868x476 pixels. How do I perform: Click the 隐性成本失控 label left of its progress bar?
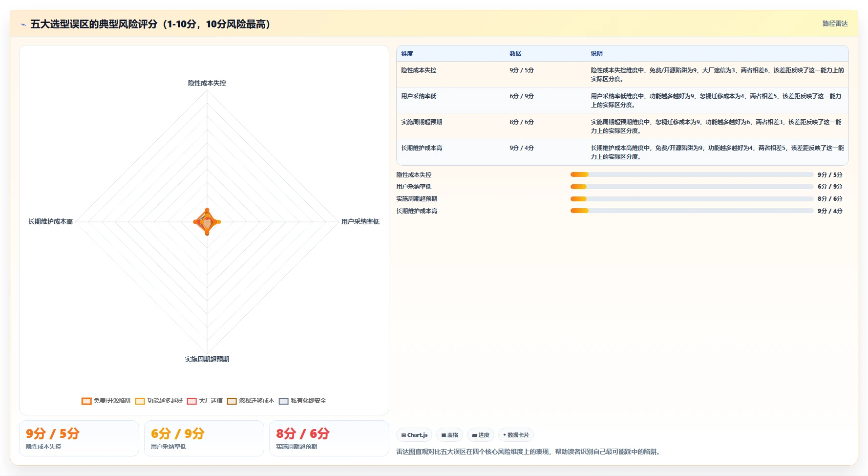pos(414,175)
